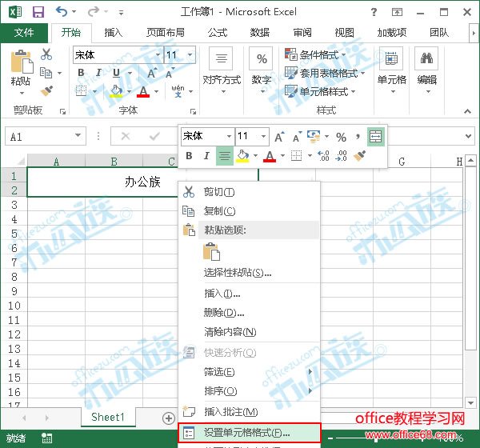The height and width of the screenshot is (448, 480).
Task: Open the ribbon font name dropdown
Action: (158, 55)
